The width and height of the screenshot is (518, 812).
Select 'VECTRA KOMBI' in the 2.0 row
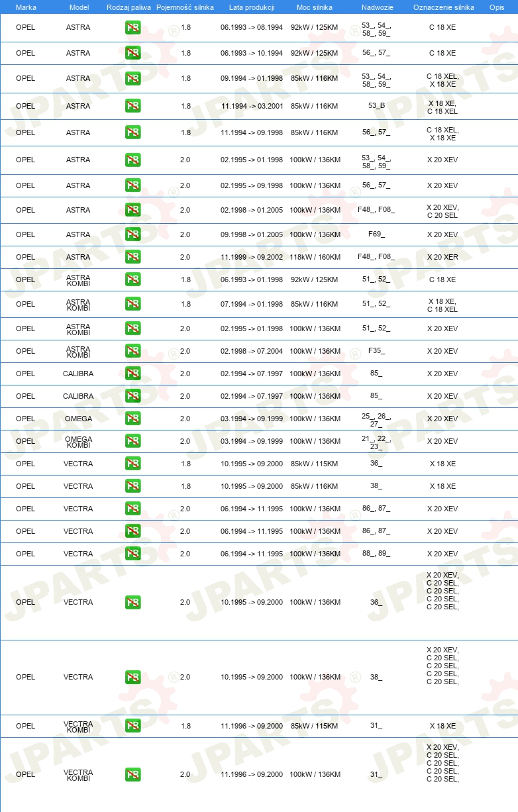79,775
